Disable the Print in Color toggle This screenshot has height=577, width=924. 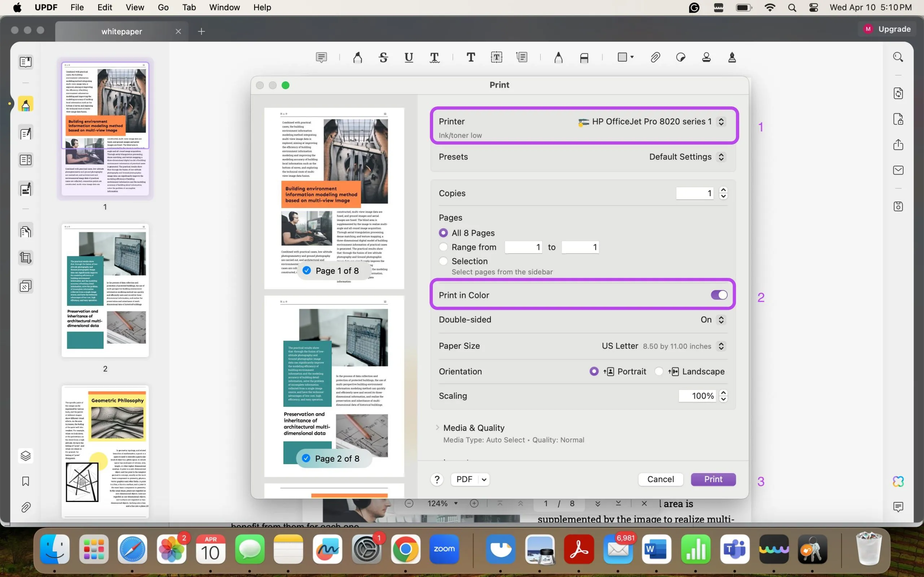coord(719,295)
